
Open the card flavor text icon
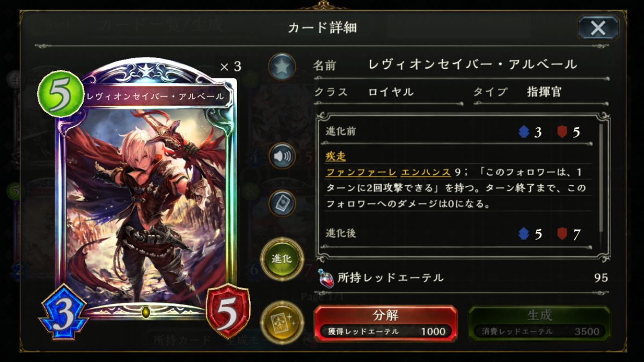coord(282,204)
